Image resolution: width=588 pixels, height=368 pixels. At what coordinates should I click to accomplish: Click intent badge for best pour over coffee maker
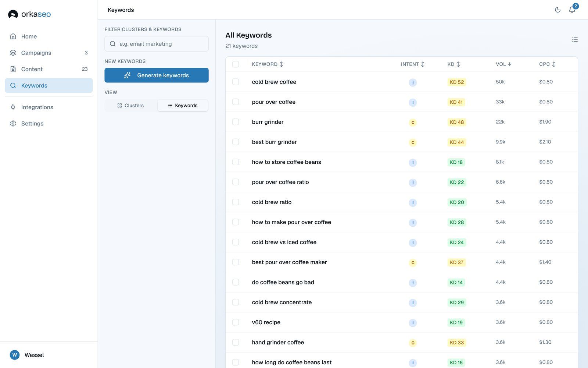tap(413, 263)
